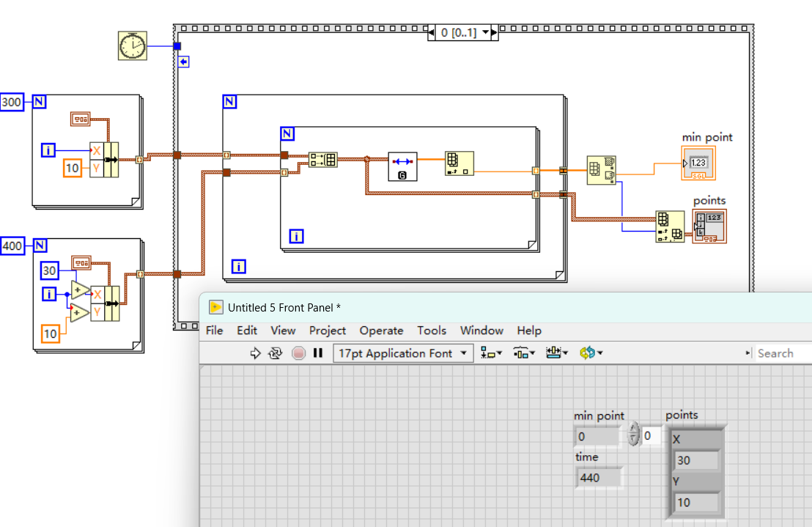Image resolution: width=812 pixels, height=527 pixels.
Task: Click the Bundle node in the top loop
Action: click(104, 160)
